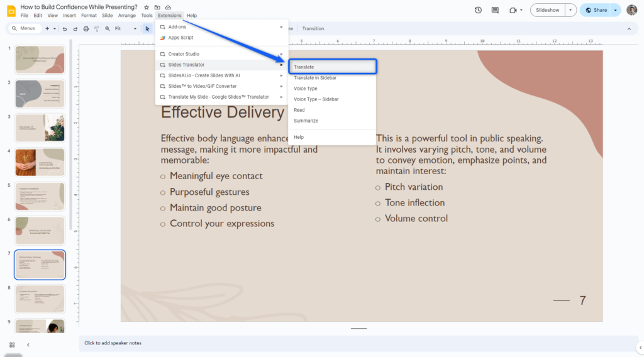Screen dimensions: 644x357
Task: Collapse the filmstrip panel arrow
Action: pyautogui.click(x=28, y=344)
